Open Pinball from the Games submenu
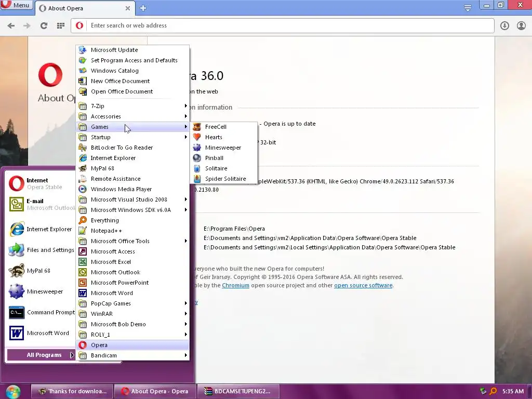The height and width of the screenshot is (399, 532). 224,158
